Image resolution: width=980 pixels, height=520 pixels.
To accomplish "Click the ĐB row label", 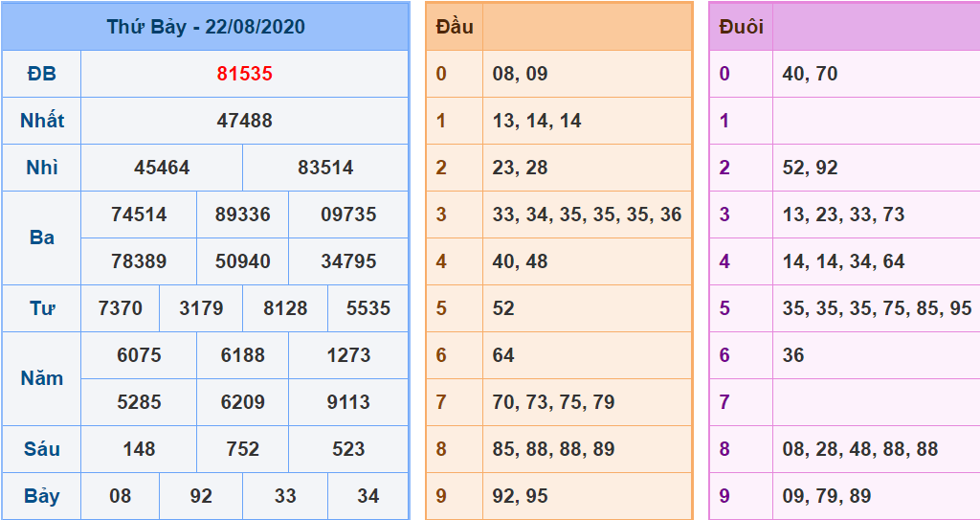I will 42,74.
